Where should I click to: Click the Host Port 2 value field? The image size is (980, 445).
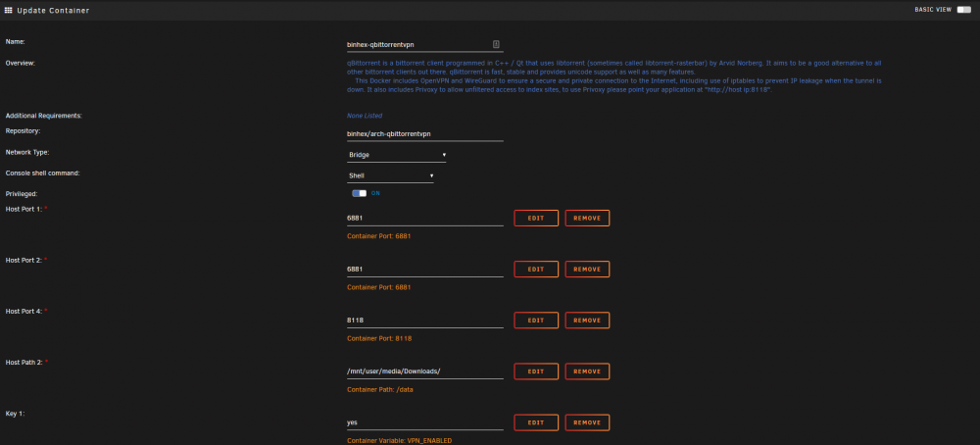(x=425, y=269)
